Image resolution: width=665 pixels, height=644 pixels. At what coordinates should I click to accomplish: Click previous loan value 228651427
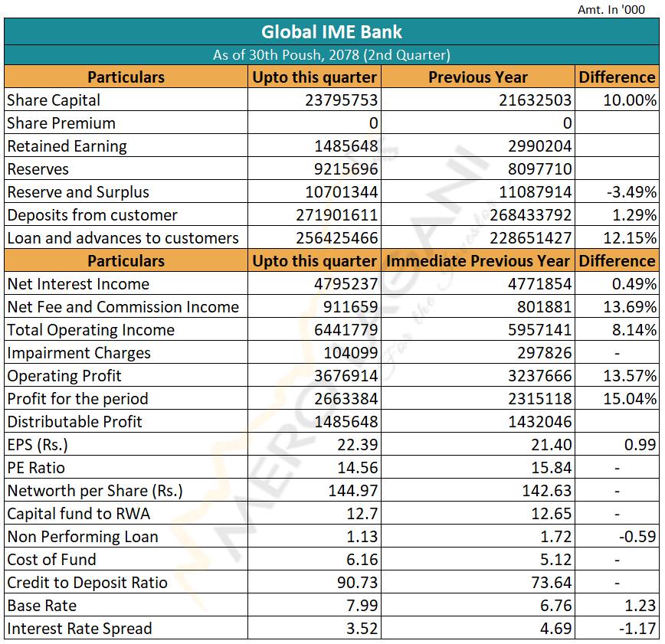(531, 238)
